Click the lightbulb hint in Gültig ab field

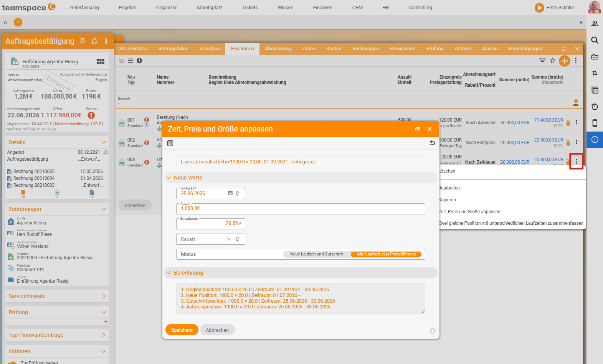(237, 193)
